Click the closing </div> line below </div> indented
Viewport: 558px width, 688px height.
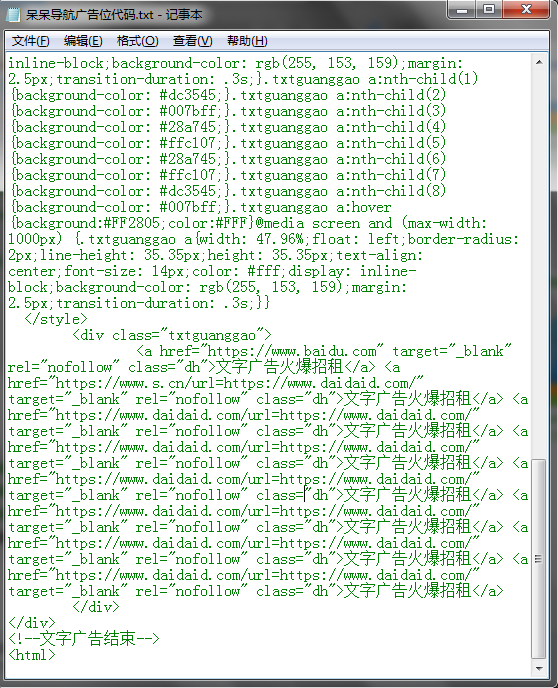tap(32, 623)
